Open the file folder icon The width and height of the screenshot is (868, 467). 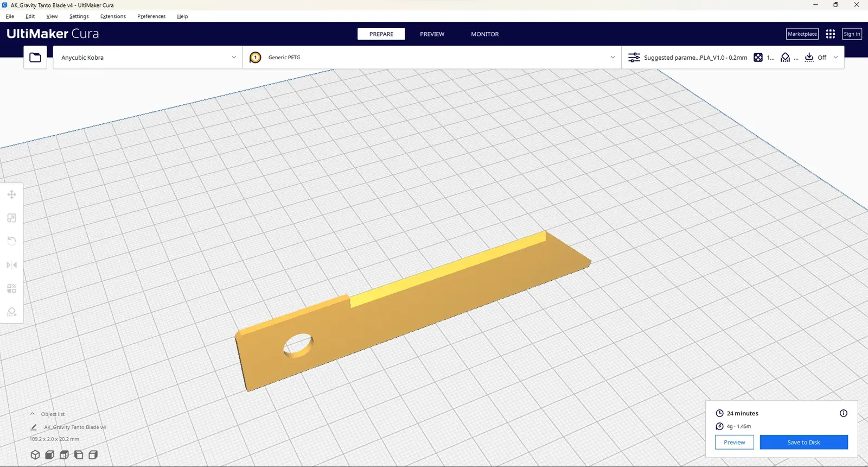tap(35, 57)
